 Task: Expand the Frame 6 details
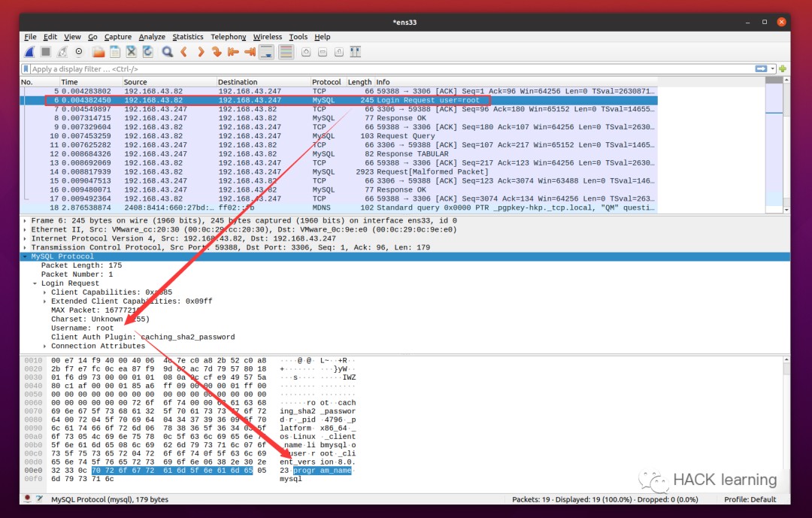coord(25,221)
